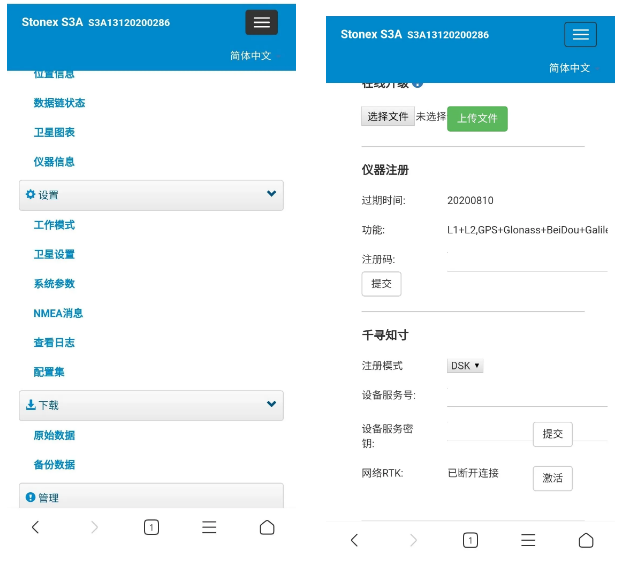Open 卫星设置 menu entry
Viewport: 634px width, 561px height.
point(54,254)
